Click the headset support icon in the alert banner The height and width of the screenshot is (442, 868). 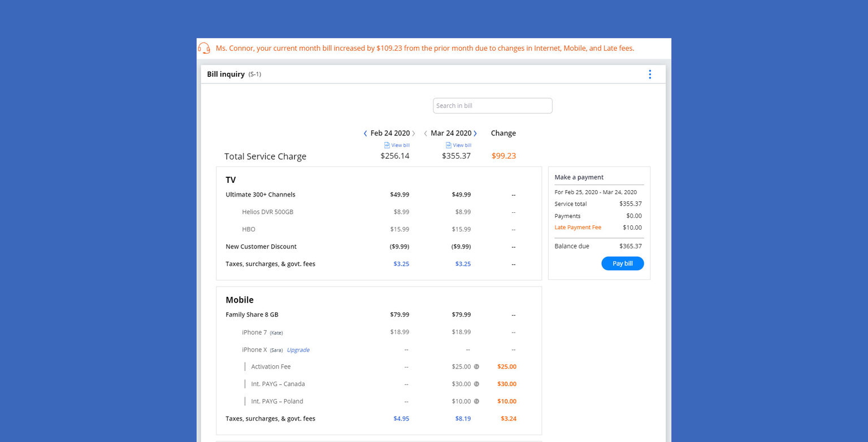click(203, 48)
